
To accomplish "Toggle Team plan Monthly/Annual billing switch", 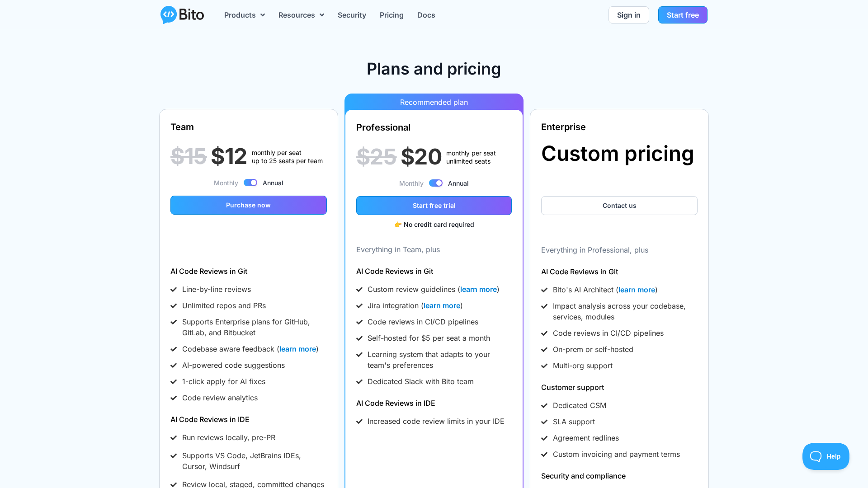I will pos(250,183).
